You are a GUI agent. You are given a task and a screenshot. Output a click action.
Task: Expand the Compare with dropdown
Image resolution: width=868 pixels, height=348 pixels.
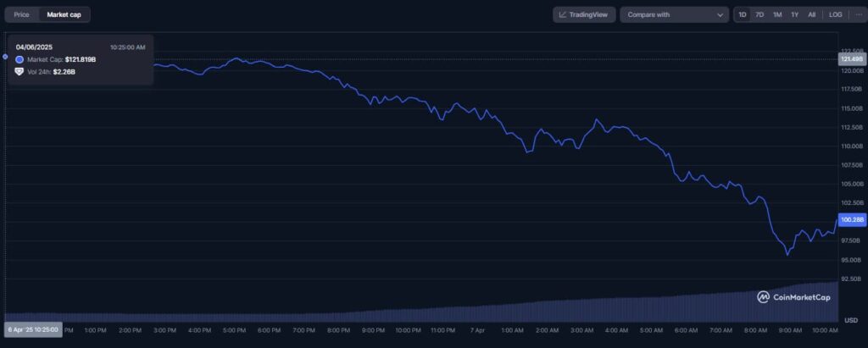675,15
